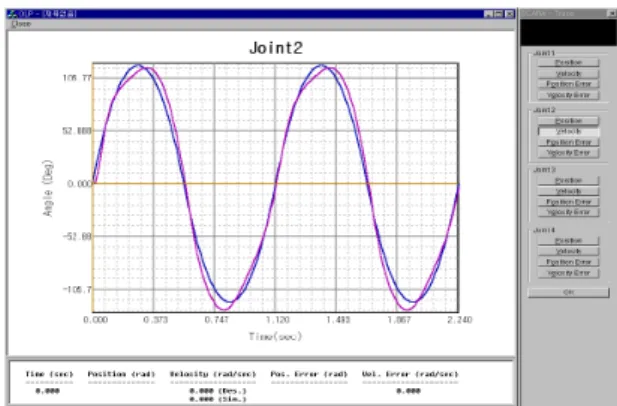Screen dimensions: 617x406
Task: Click the Vel. Error (rad/sec) column header
Action: click(410, 374)
